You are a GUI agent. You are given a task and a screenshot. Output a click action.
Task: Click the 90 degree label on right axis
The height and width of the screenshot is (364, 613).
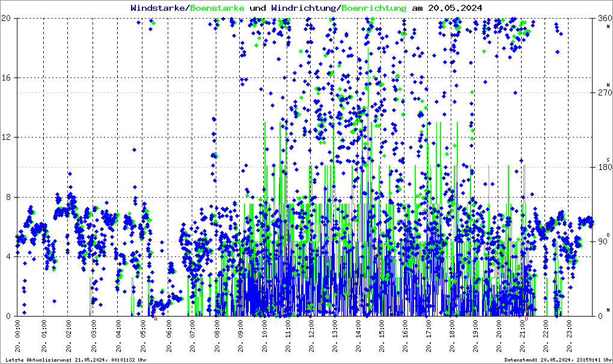[604, 241]
